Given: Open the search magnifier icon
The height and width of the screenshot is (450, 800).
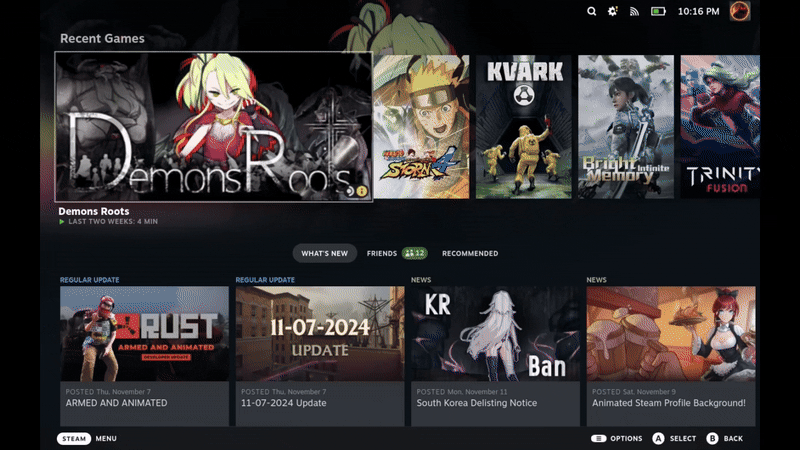Looking at the screenshot, I should (591, 11).
